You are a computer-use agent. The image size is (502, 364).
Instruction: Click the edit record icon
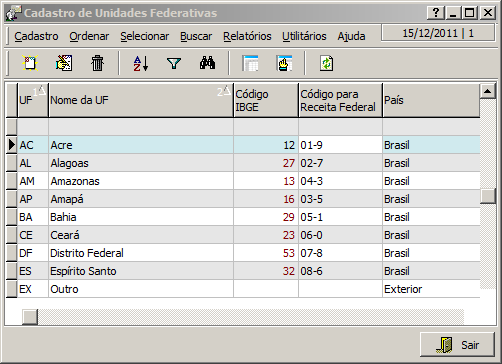(64, 63)
